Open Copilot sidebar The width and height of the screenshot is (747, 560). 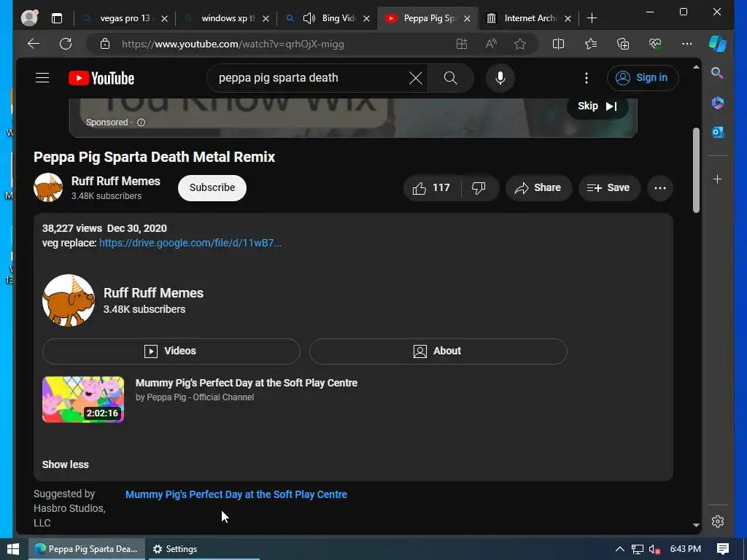point(718,44)
